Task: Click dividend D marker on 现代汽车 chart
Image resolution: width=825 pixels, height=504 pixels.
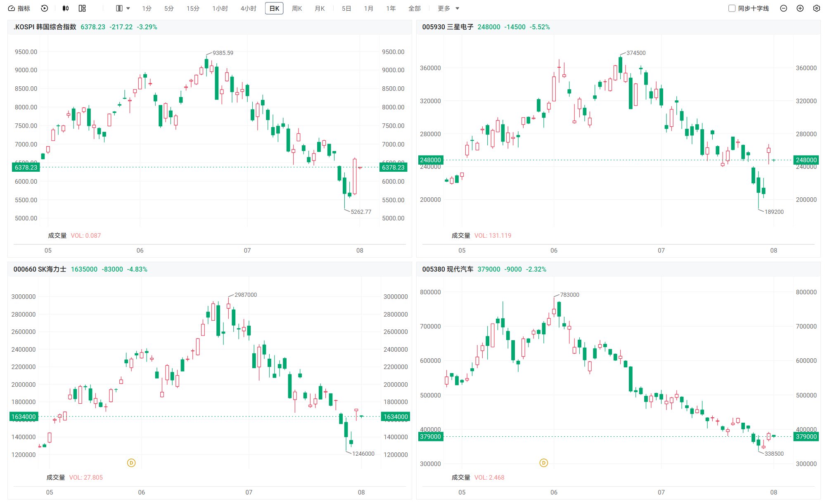Action: tap(544, 463)
